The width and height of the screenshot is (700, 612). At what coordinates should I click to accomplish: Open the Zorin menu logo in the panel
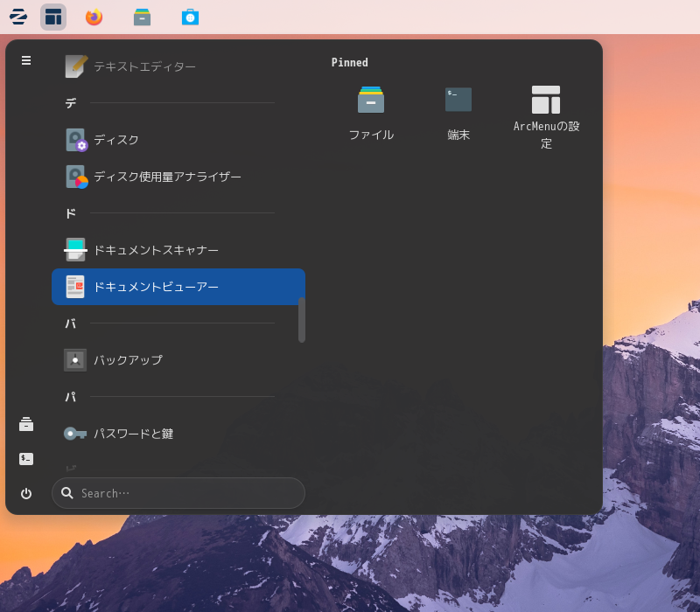point(18,17)
